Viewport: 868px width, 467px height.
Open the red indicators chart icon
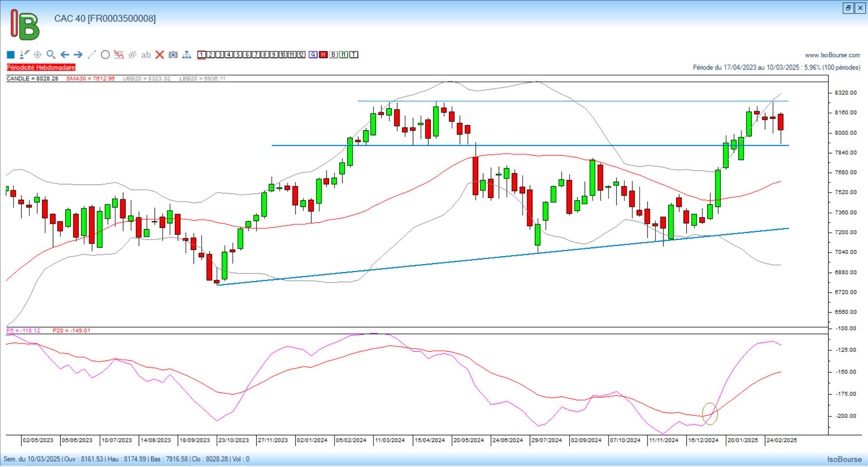tap(119, 55)
